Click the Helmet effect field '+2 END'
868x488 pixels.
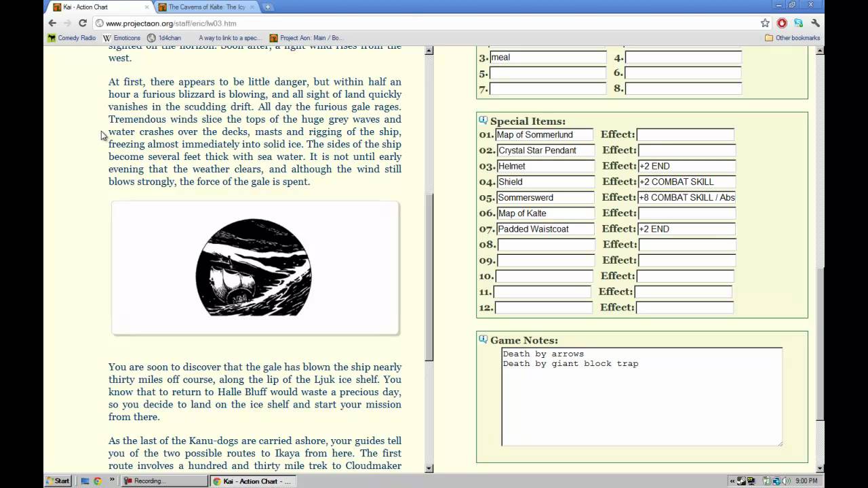pos(687,166)
